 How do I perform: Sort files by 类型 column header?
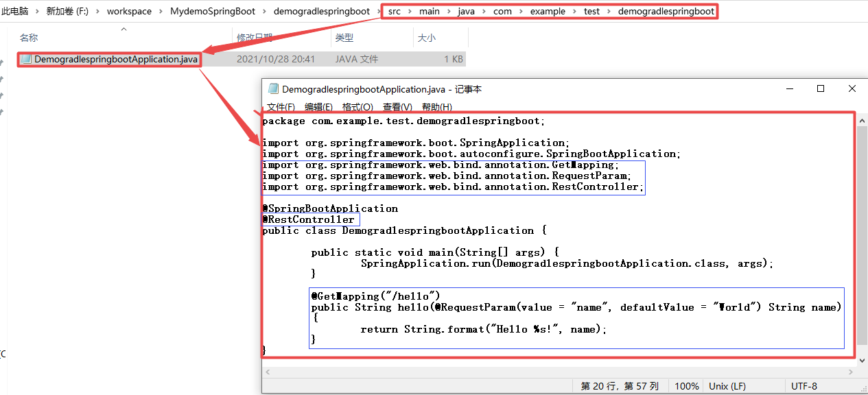coord(344,38)
